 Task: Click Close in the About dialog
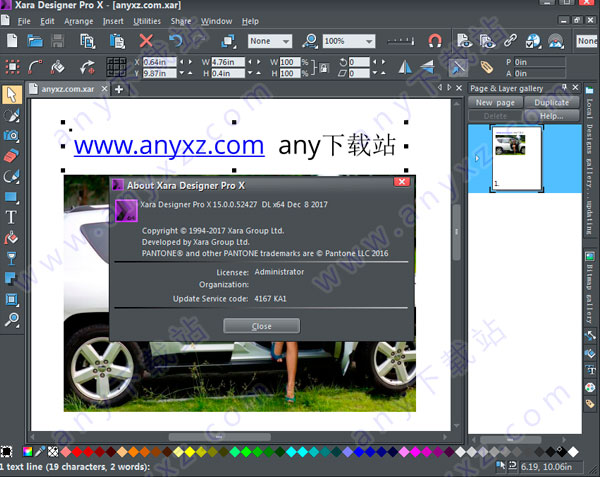262,326
